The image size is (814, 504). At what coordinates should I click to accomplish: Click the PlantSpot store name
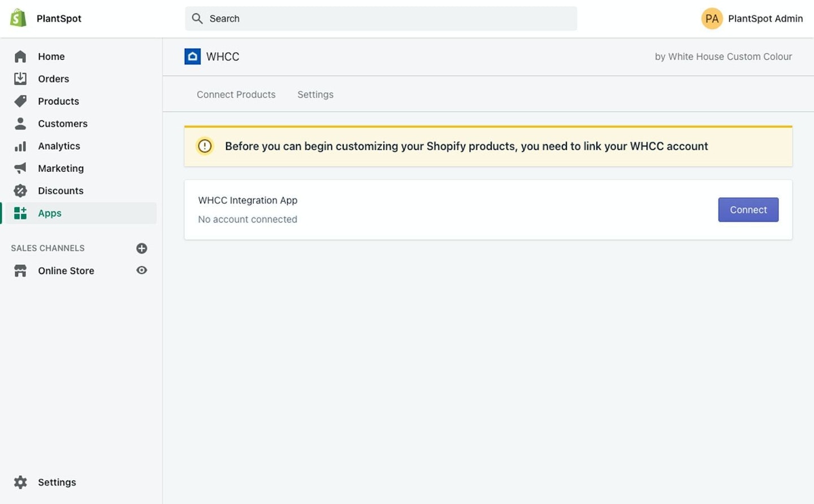pyautogui.click(x=59, y=19)
